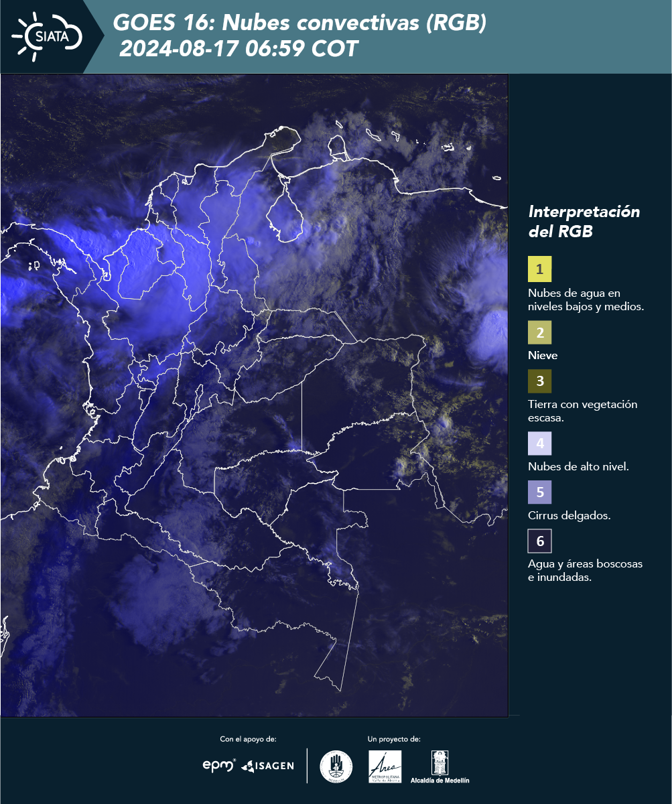This screenshot has height=804, width=672.
Task: Click the "Cirrus delgados." legend label
Action: (x=569, y=516)
